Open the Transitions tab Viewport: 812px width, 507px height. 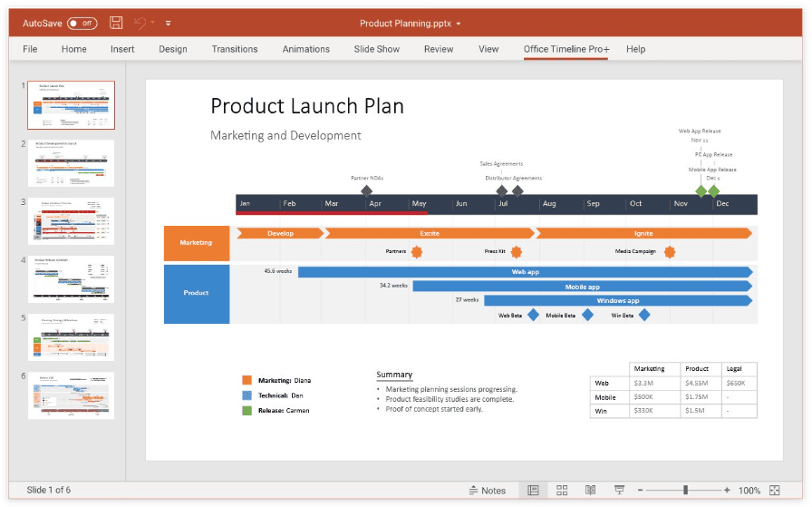pos(235,49)
